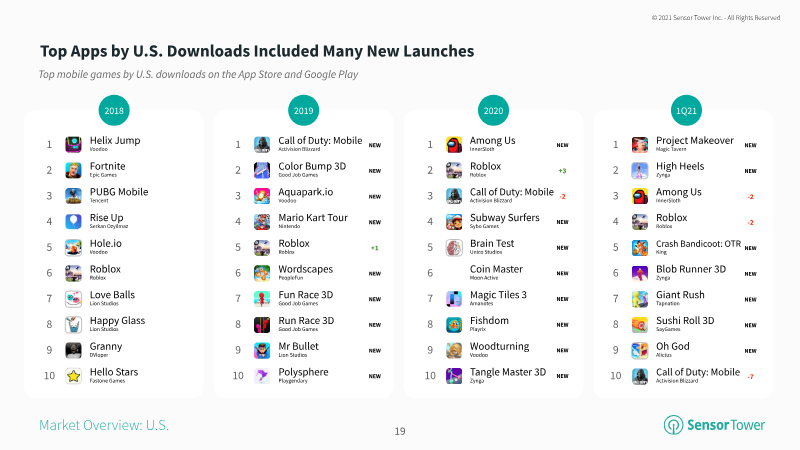Viewport: 800px width, 450px height.
Task: Click the slide title about New Launches
Action: point(257,51)
